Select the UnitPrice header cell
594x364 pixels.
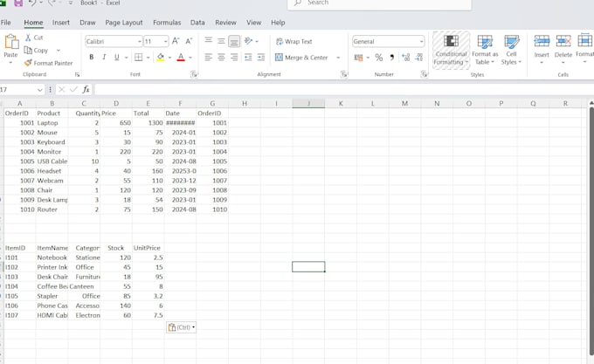point(148,248)
